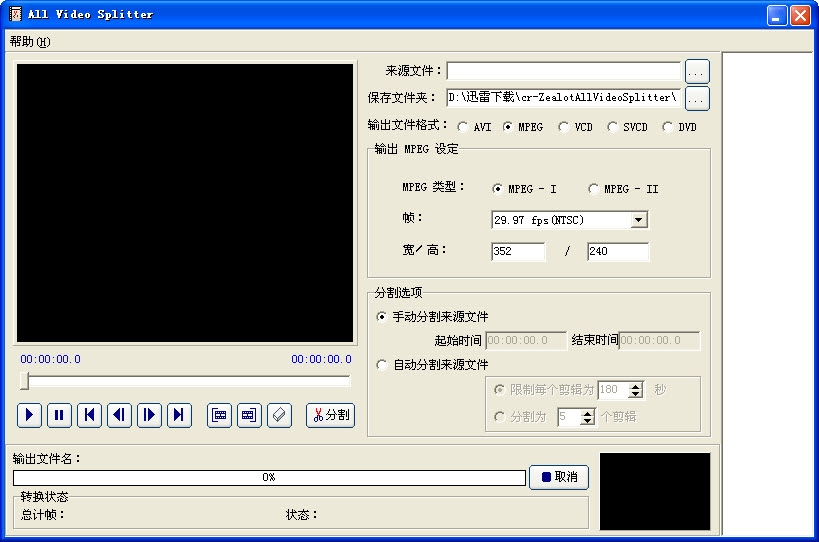Browse for the 来源文件 source file
The height and width of the screenshot is (542, 819).
(697, 71)
